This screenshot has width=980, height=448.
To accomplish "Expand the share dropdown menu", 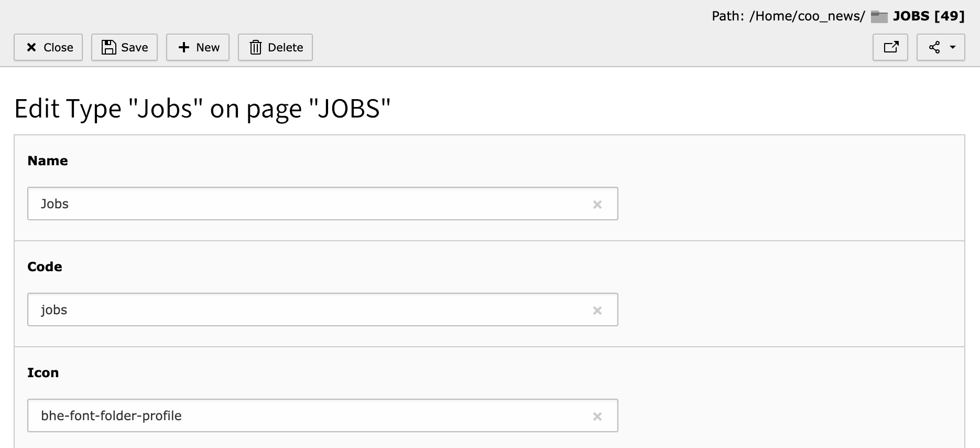I will tap(940, 47).
